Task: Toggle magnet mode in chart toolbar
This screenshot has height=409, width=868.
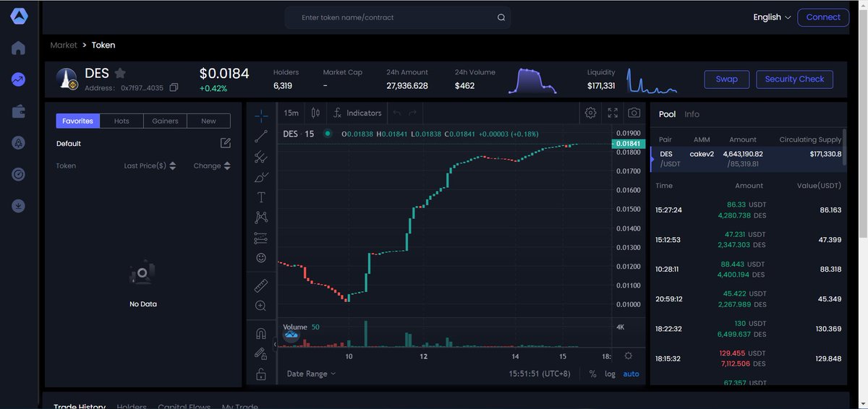Action: pyautogui.click(x=261, y=334)
